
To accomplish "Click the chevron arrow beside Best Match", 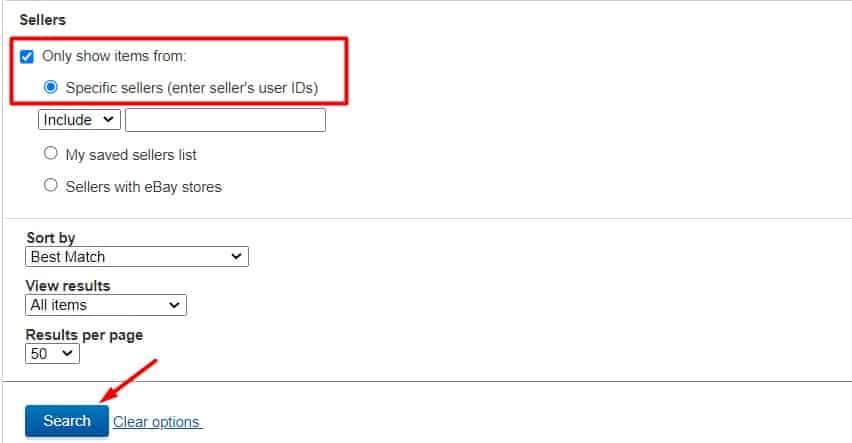I will pos(236,256).
